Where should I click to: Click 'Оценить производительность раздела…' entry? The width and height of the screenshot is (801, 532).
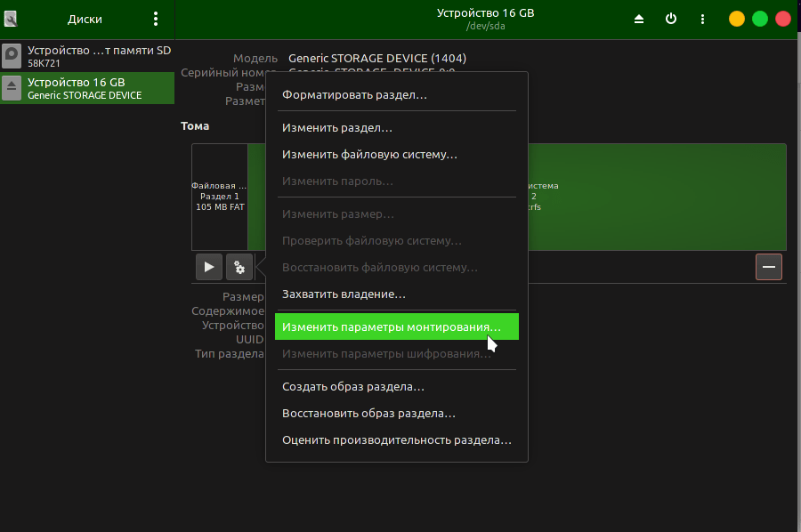coord(397,440)
